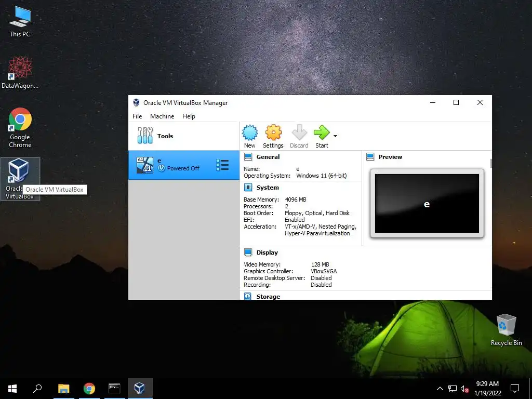Click the 'VBoxSVGA' graphics controller value
This screenshot has width=532, height=399.
pyautogui.click(x=324, y=271)
